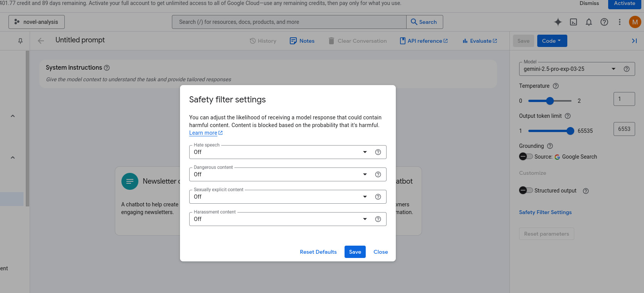Viewport: 644px width, 293px height.
Task: Collapse the right settings panel
Action: (x=634, y=41)
